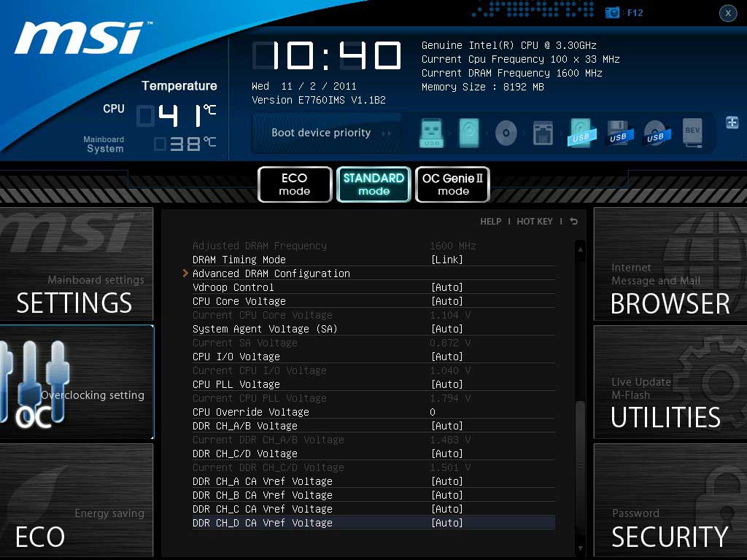Select the USB key boot device icon

[x=432, y=133]
